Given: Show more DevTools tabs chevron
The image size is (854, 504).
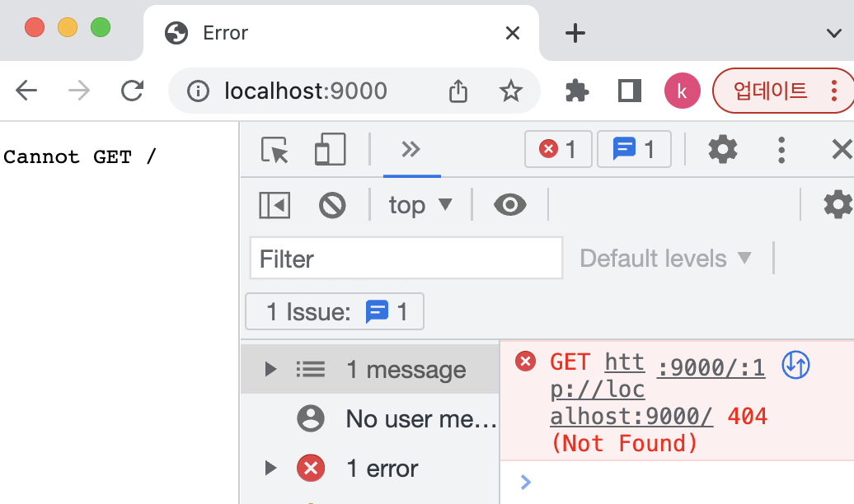Looking at the screenshot, I should [x=411, y=150].
